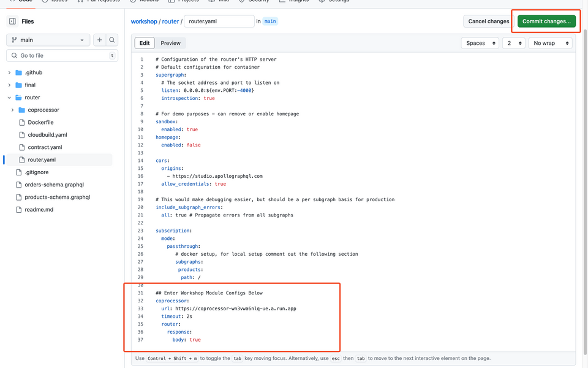Expand the coprocessor folder
This screenshot has height=368, width=588.
12,110
